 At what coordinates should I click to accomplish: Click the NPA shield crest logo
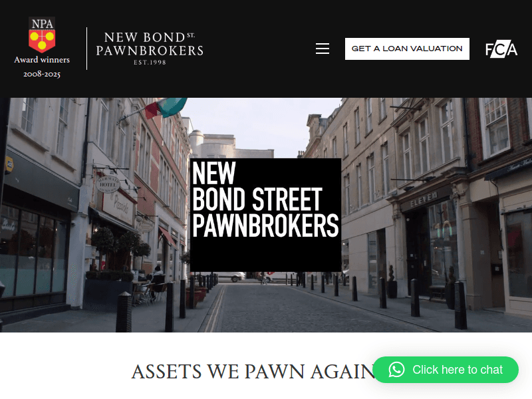[42, 35]
